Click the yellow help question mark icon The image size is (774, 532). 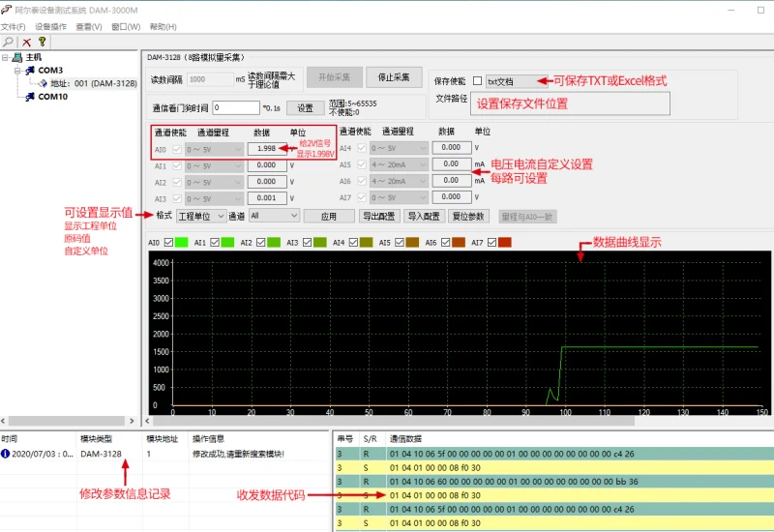(42, 42)
